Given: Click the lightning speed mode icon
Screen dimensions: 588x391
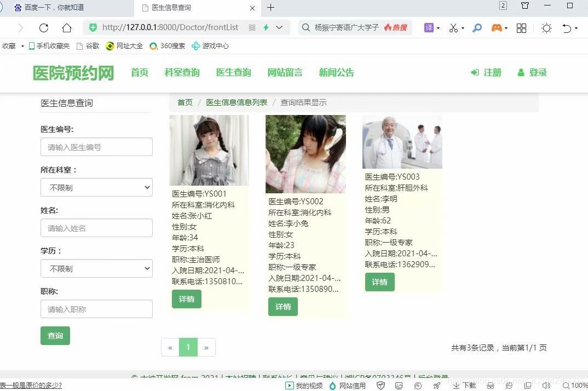Looking at the screenshot, I should (266, 27).
